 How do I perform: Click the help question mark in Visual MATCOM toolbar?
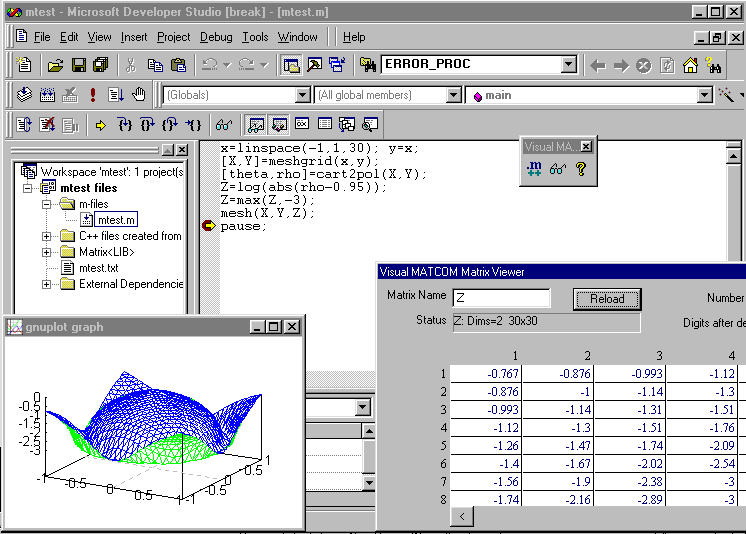pos(579,169)
